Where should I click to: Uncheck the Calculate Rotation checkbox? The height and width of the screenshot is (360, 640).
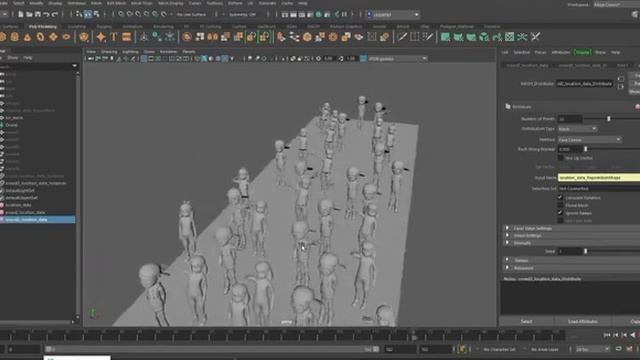point(560,198)
